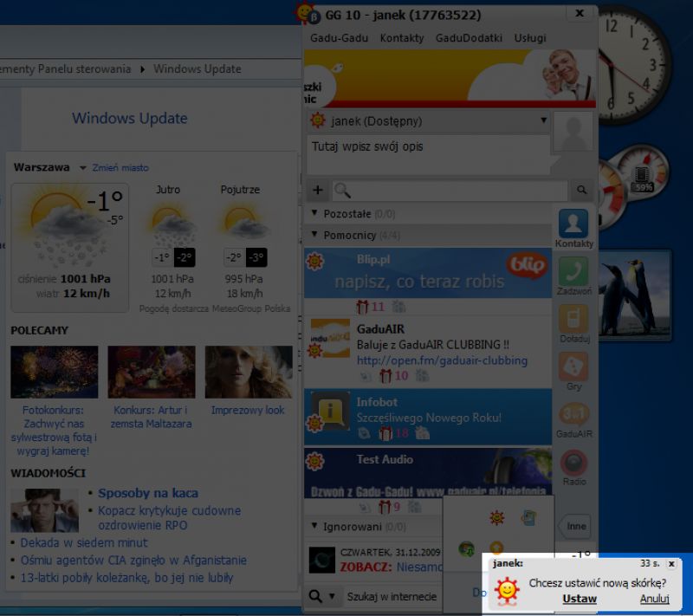Click the green globe icon in the tray popup
Image resolution: width=693 pixels, height=616 pixels.
coord(466,549)
